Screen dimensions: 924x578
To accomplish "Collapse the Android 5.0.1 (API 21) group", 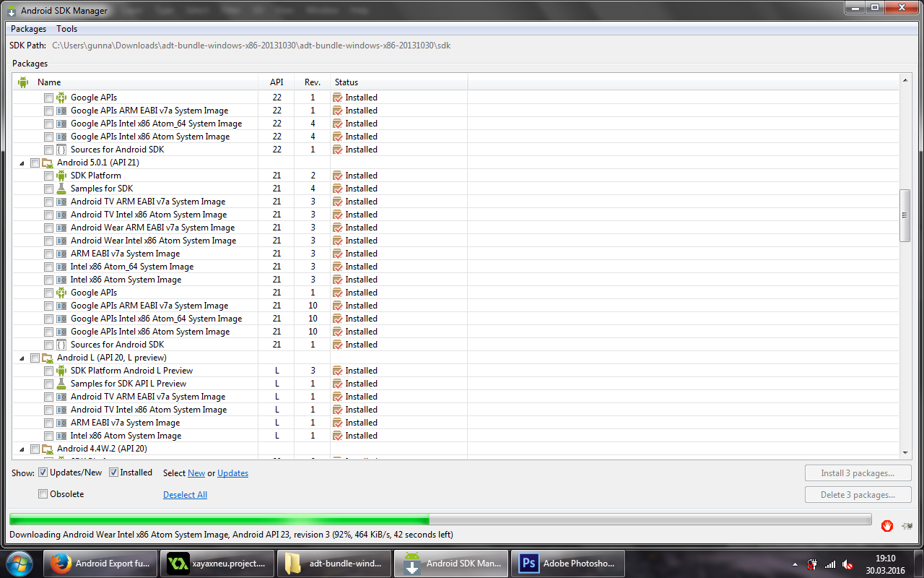I will (22, 163).
